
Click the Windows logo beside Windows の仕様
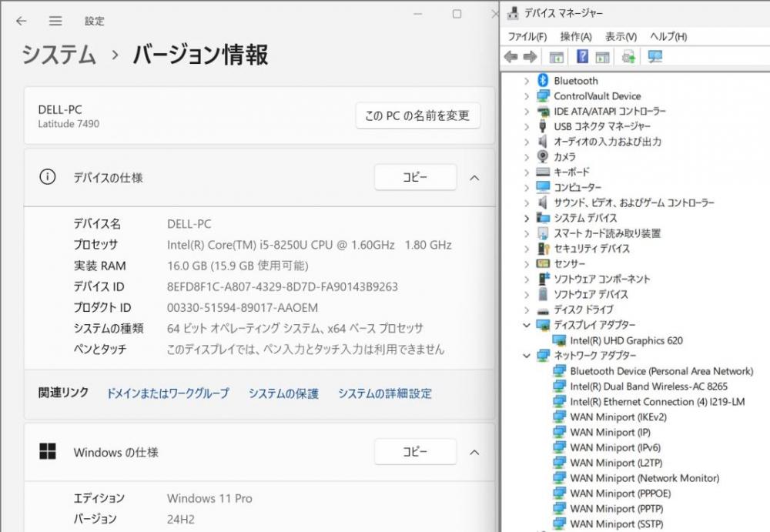point(48,451)
